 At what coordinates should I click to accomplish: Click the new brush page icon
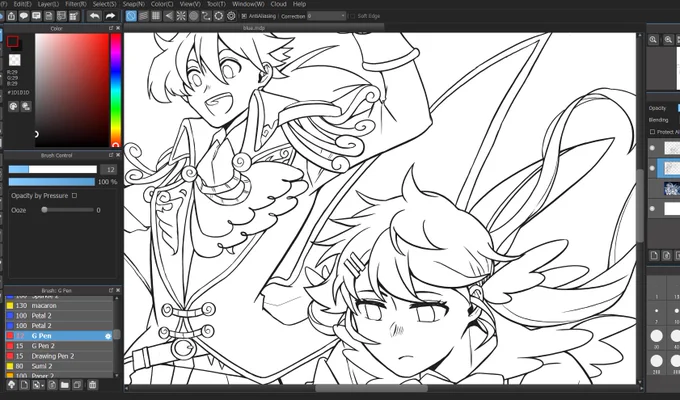click(24, 385)
